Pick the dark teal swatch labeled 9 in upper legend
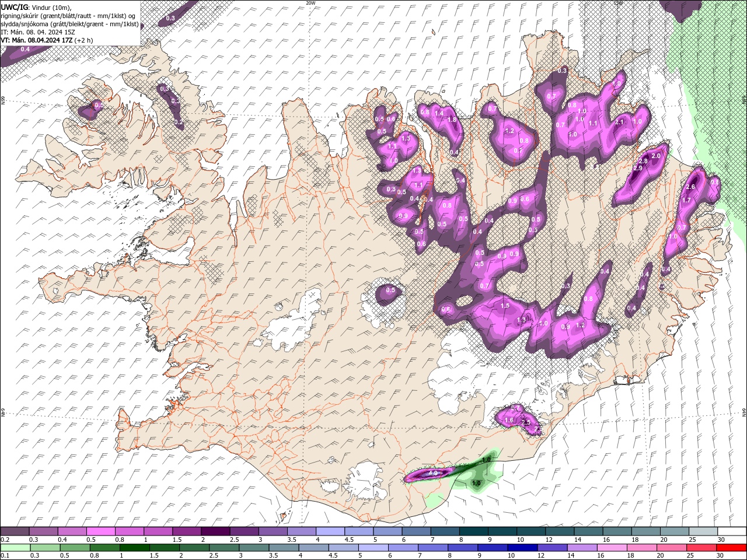 (502, 531)
